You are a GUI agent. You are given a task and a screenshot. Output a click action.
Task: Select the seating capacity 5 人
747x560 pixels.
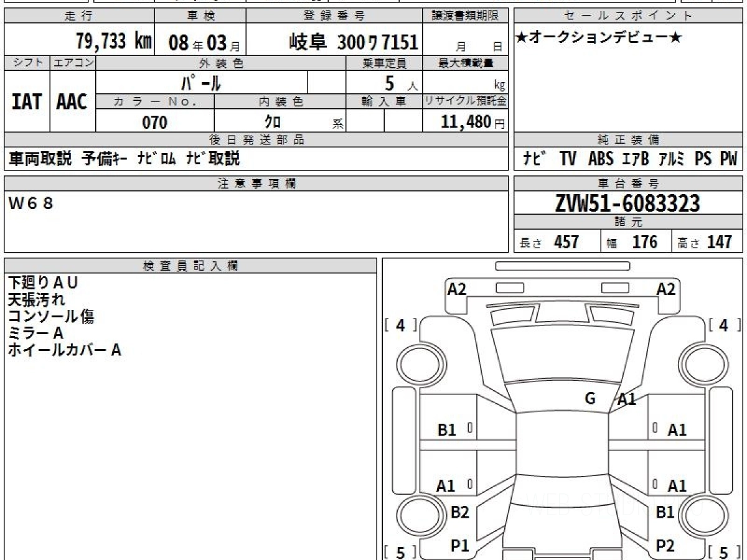[x=400, y=83]
